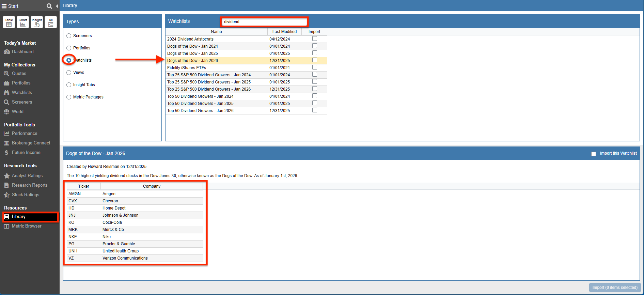Viewport: 644px width, 295px height.
Task: Open the Insight view icon
Action: pos(37,22)
